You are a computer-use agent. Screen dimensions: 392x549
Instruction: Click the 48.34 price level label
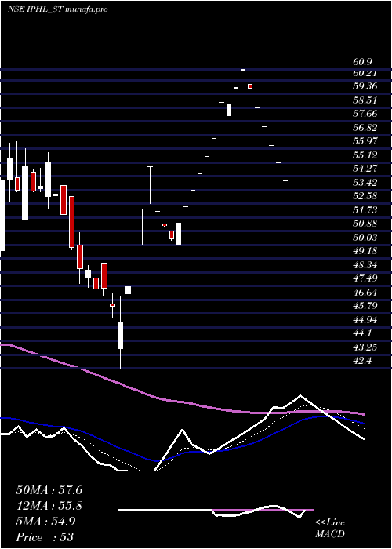(x=365, y=265)
